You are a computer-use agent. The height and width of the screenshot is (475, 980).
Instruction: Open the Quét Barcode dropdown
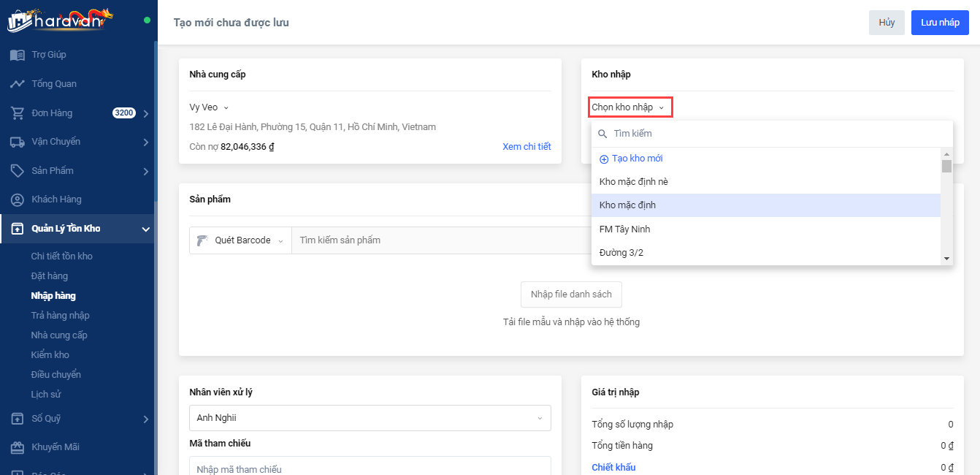[240, 240]
